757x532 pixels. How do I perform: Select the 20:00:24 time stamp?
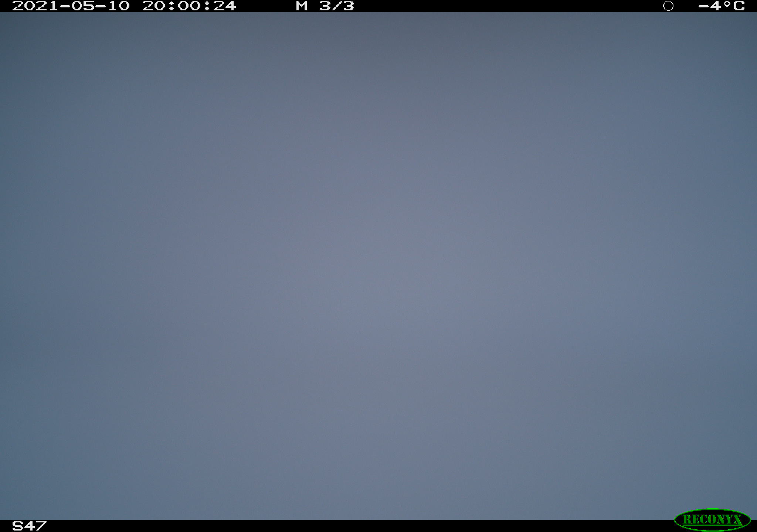pos(189,6)
